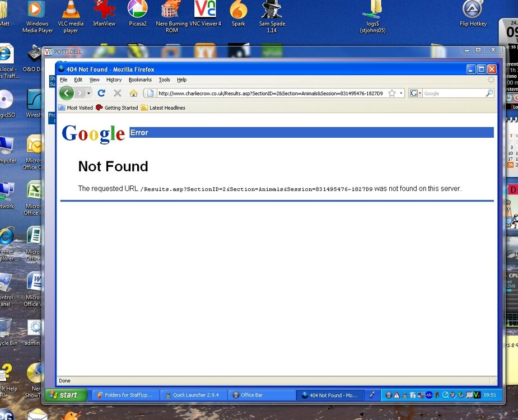Screen dimensions: 518x420
Task: Open the VLC media player desktop icon
Action: point(71,17)
